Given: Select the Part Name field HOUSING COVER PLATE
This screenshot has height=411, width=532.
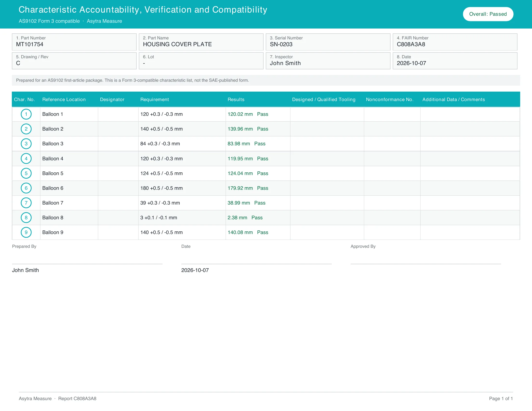Looking at the screenshot, I should click(201, 42).
